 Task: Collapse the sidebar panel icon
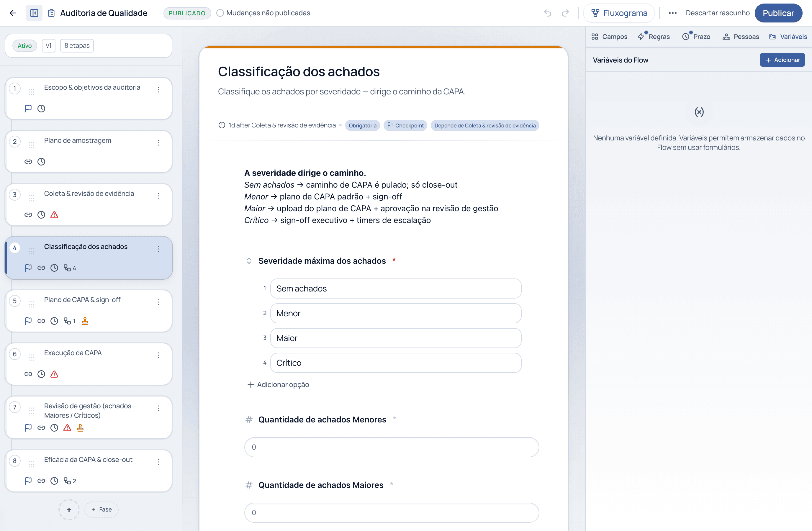(34, 13)
